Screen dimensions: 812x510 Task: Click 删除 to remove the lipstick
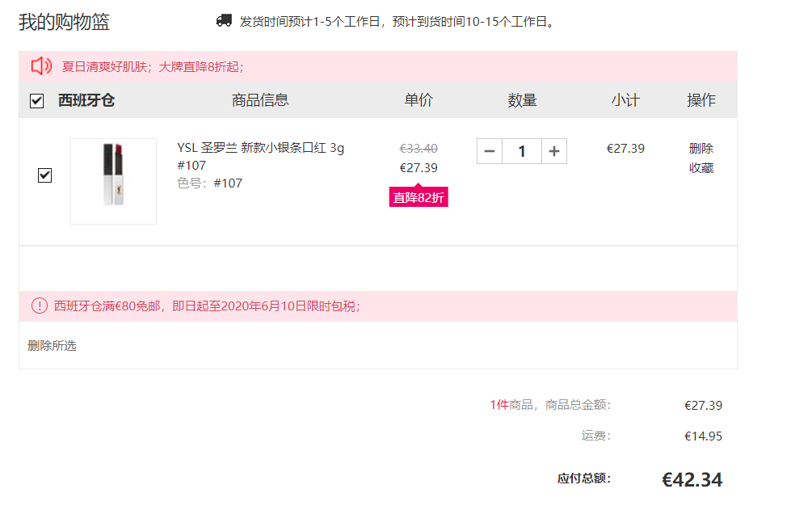point(701,149)
